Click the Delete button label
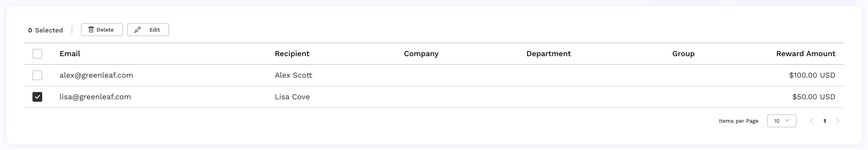The width and height of the screenshot is (868, 150). coord(105,30)
